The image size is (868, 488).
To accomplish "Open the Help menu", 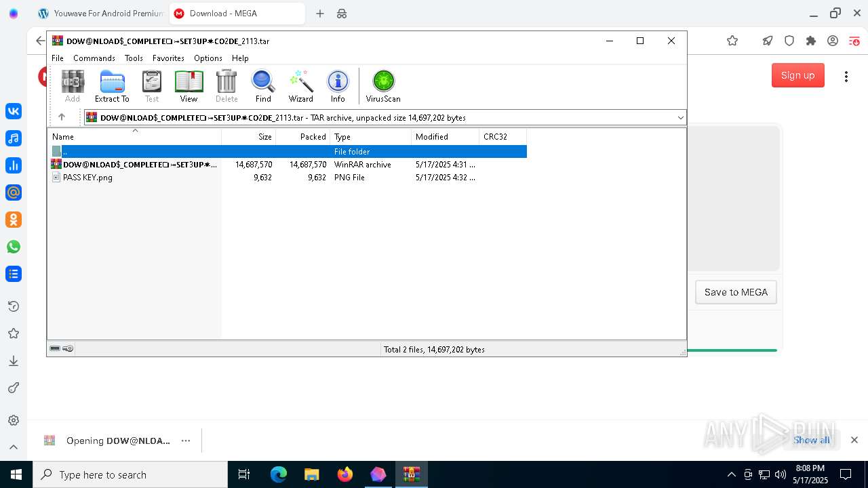I will [240, 58].
